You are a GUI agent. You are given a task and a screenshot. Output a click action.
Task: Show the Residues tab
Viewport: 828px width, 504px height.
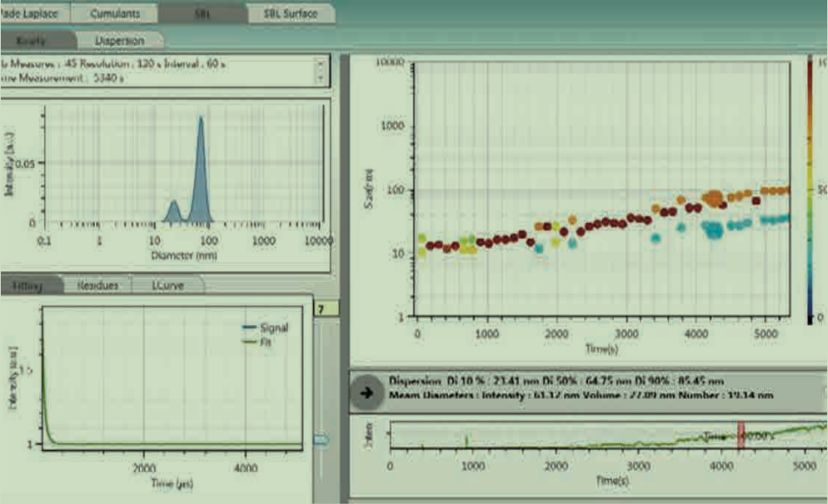(98, 284)
